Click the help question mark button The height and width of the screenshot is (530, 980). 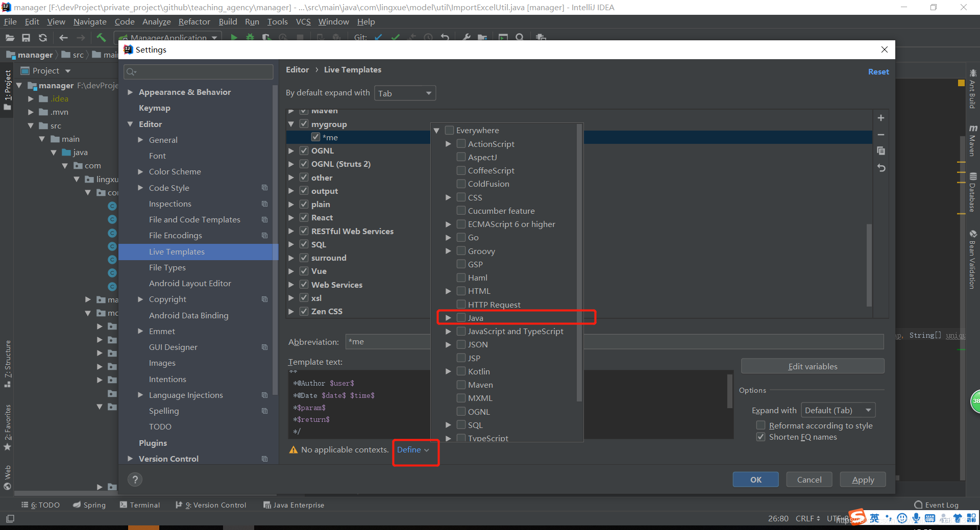tap(135, 479)
